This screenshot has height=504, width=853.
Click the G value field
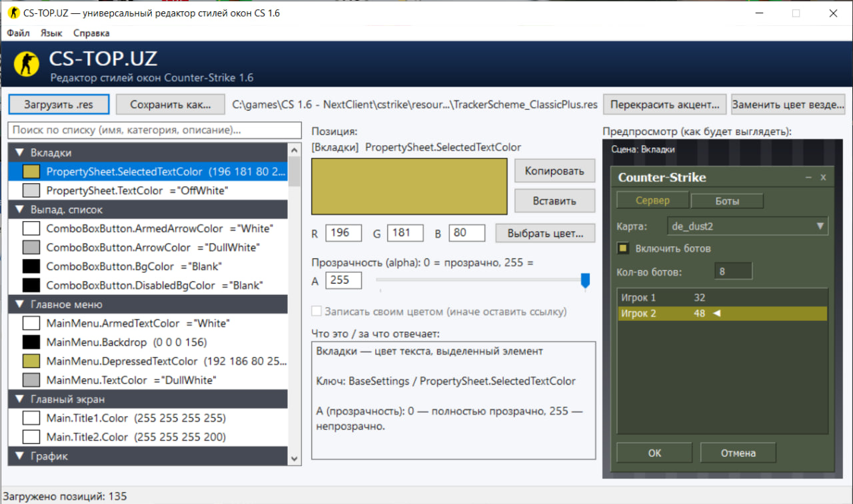tap(405, 233)
